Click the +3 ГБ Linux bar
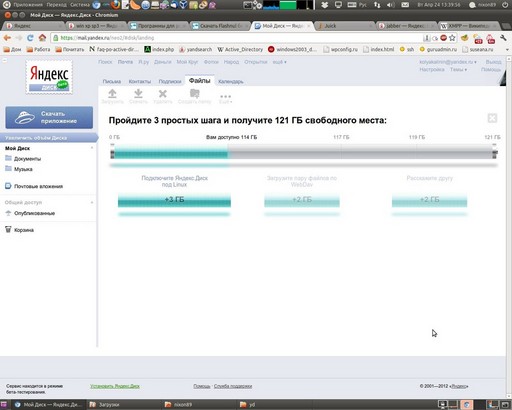 click(x=174, y=200)
